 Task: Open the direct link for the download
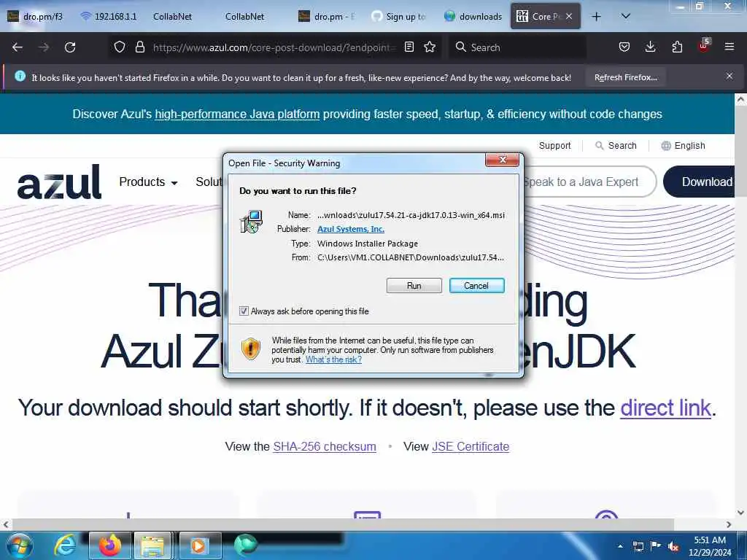click(x=665, y=408)
